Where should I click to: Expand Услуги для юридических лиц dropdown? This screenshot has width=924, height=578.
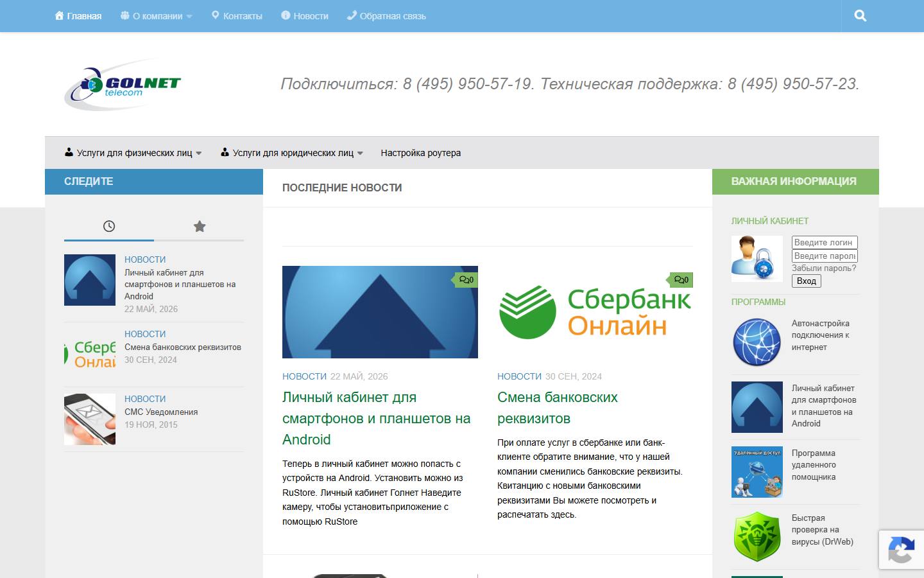coord(292,153)
